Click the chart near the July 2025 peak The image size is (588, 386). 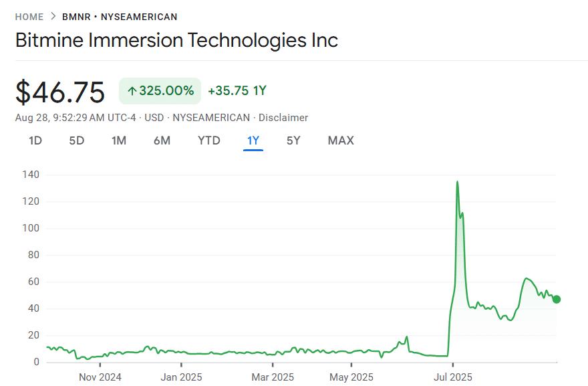[458, 182]
